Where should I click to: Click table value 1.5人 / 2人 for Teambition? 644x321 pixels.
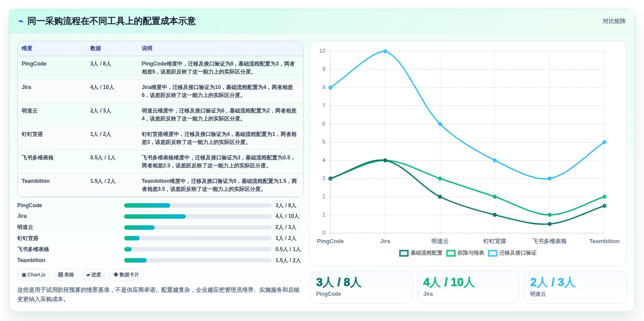pos(103,181)
